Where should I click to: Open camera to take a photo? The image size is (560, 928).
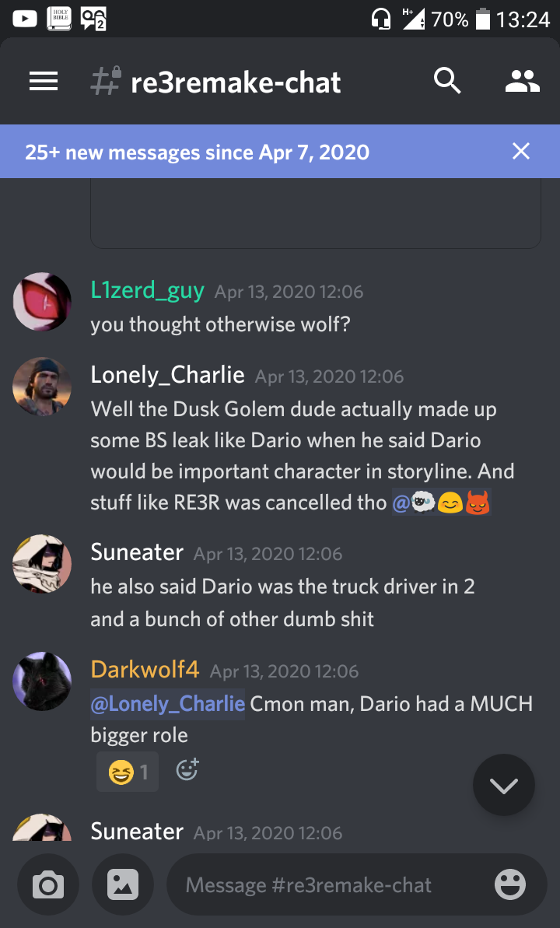pyautogui.click(x=48, y=885)
